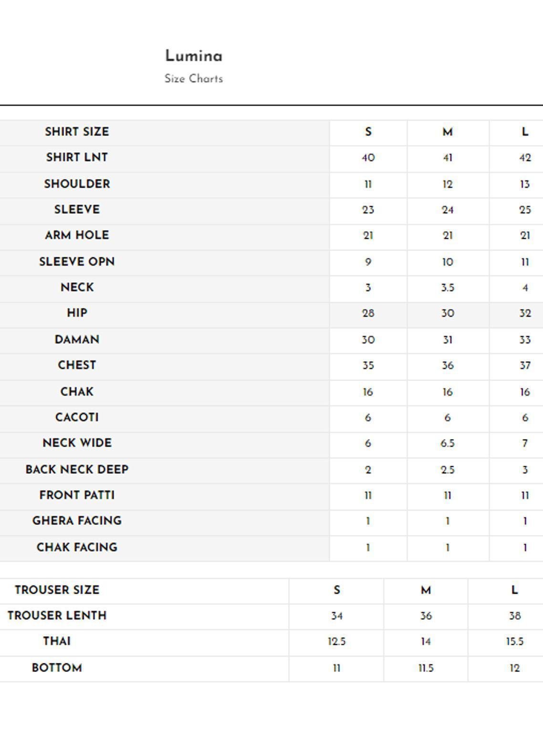Click the M column header in shirt table
The height and width of the screenshot is (756, 543).
tap(447, 132)
